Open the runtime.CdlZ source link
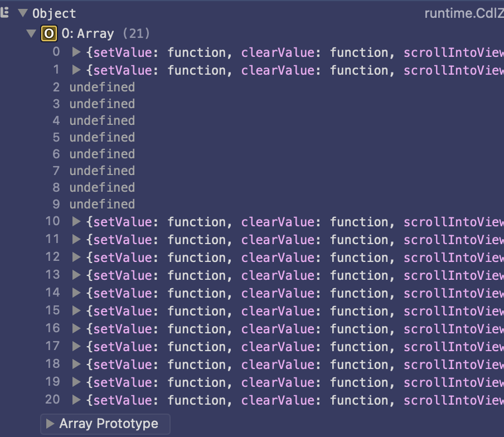This screenshot has height=437, width=504. point(464,13)
